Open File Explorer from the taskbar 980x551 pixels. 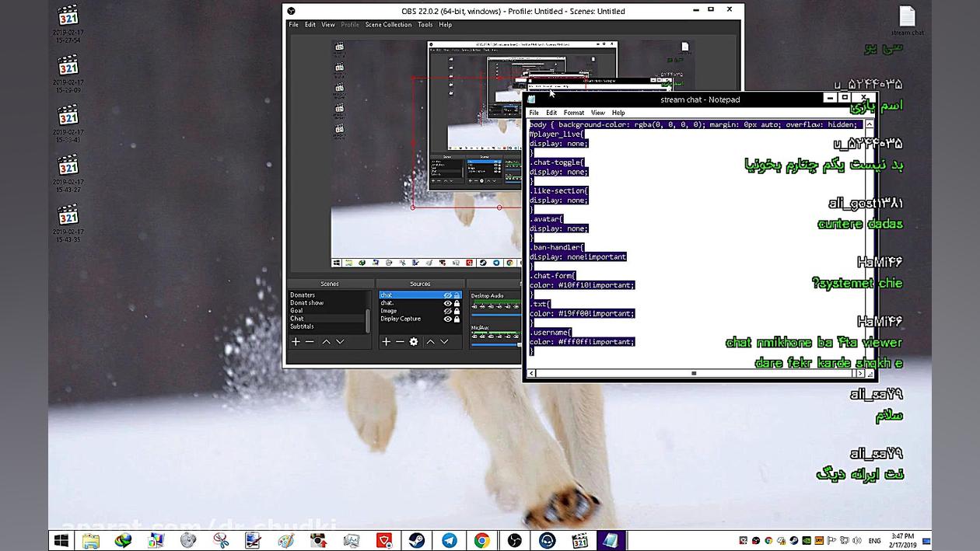pyautogui.click(x=90, y=540)
